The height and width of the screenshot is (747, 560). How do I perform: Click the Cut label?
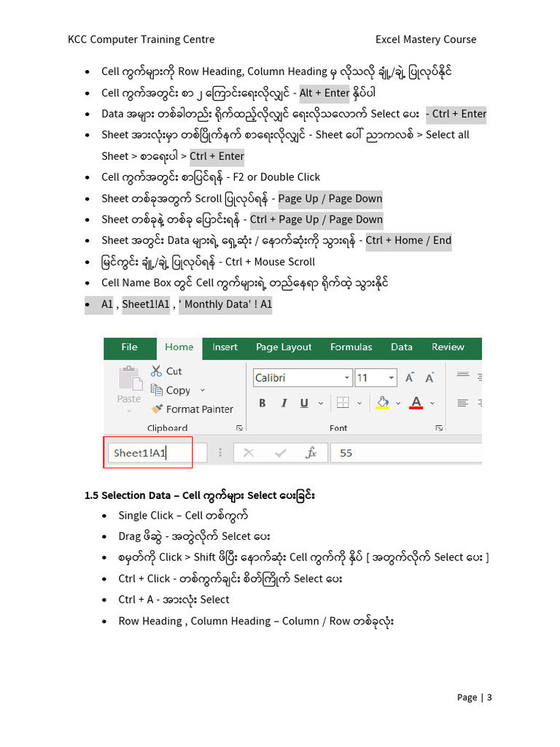(x=174, y=371)
